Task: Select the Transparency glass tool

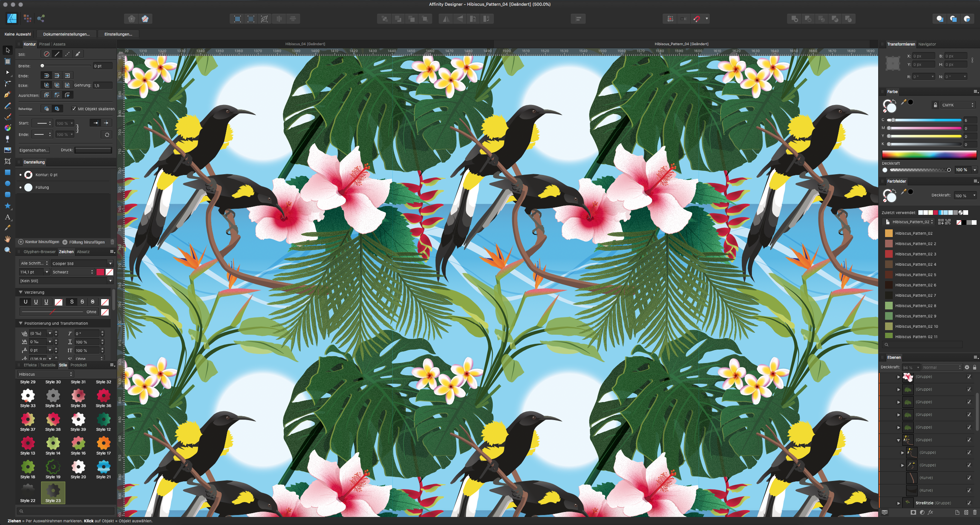Action: 7,139
